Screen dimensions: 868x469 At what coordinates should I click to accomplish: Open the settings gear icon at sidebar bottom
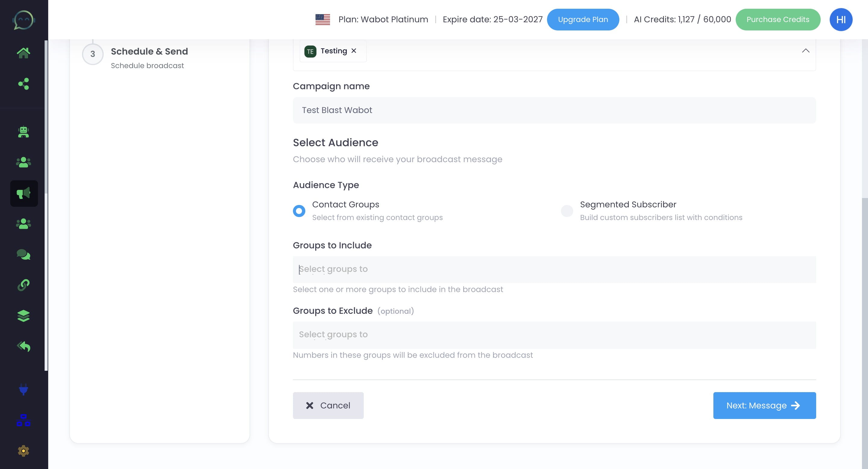tap(24, 451)
